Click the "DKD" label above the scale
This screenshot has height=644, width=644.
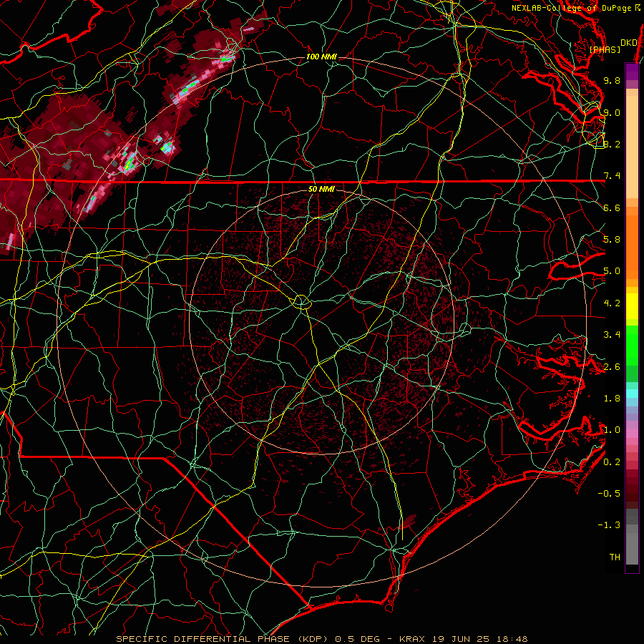628,42
